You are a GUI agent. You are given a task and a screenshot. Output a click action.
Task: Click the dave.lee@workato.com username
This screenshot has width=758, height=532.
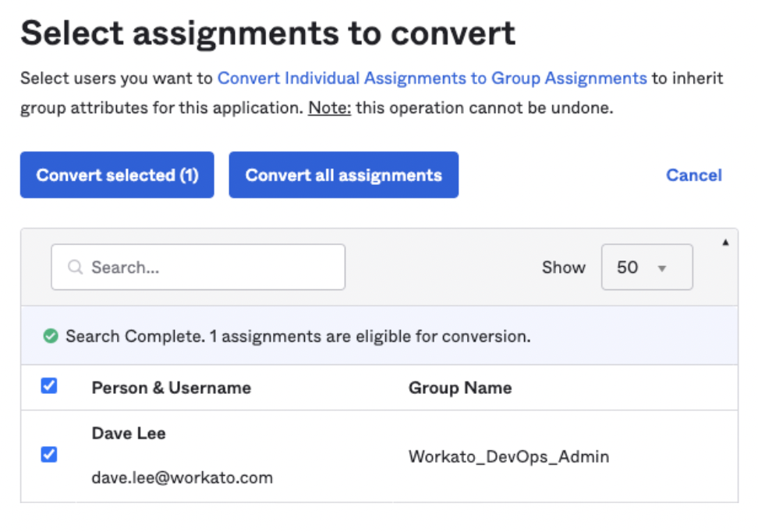click(x=182, y=477)
